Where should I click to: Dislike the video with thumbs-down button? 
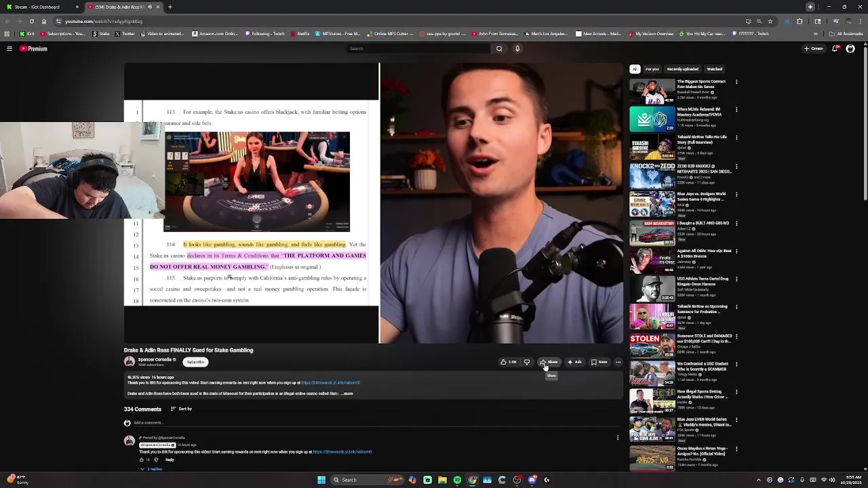click(x=527, y=362)
